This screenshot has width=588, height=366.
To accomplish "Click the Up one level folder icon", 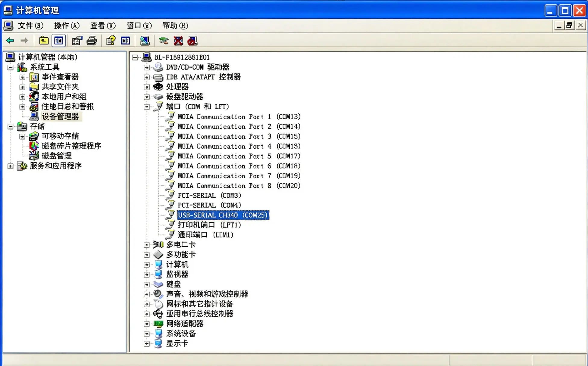I will [44, 41].
